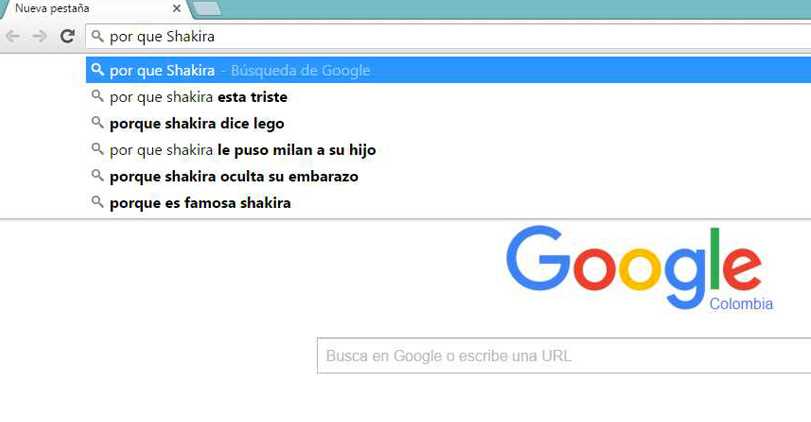Screen dimensions: 811x422
Task: Click the browser forward arrow
Action: pos(39,36)
